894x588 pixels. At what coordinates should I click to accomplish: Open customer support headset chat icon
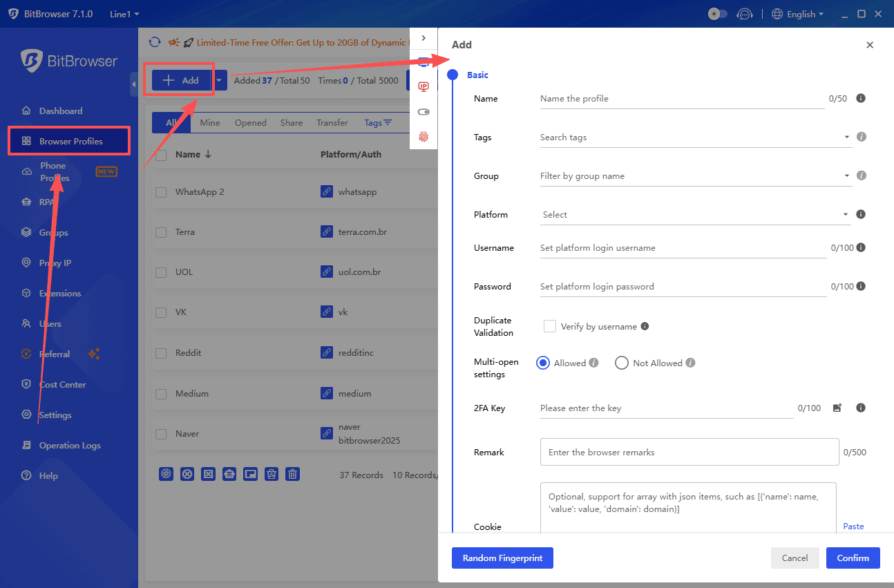744,14
